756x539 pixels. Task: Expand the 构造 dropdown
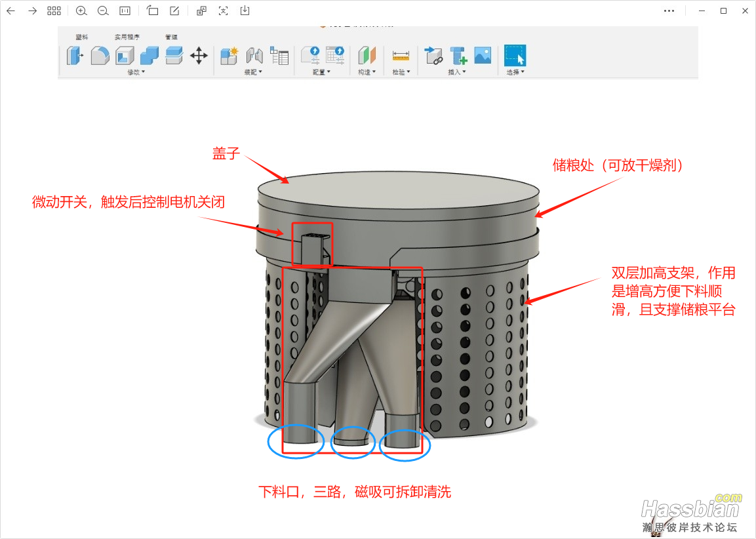367,72
